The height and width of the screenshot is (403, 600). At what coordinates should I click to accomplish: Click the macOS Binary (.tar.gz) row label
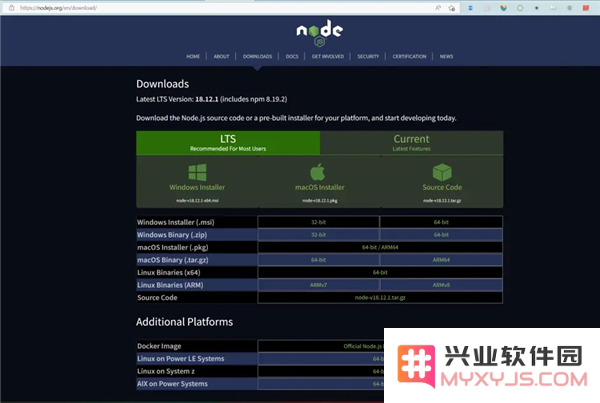pos(173,260)
